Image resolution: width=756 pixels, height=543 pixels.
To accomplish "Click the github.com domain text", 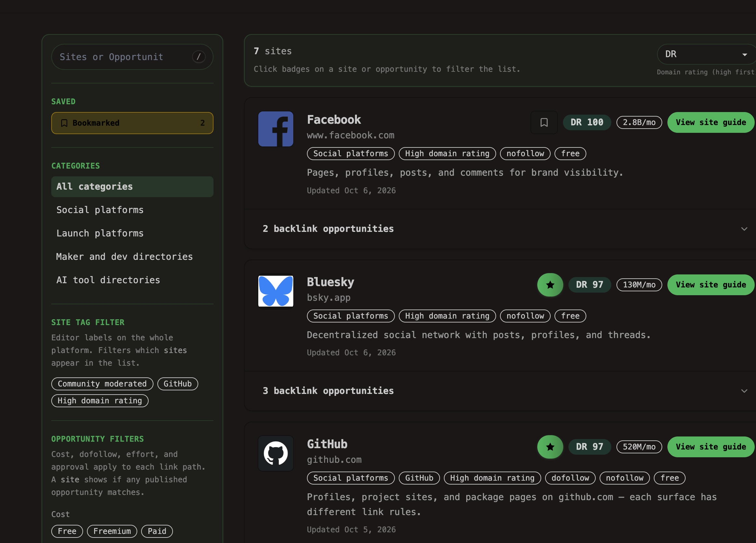I will (x=334, y=459).
